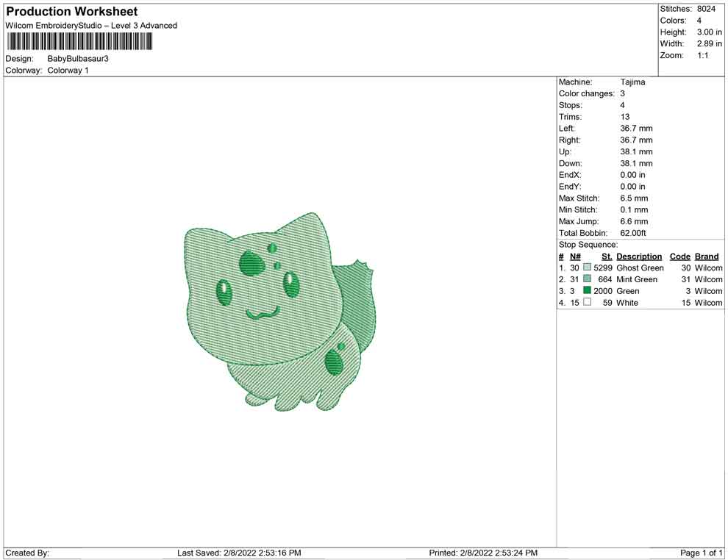Click the Production Worksheet title
The width and height of the screenshot is (728, 560).
pyautogui.click(x=71, y=12)
